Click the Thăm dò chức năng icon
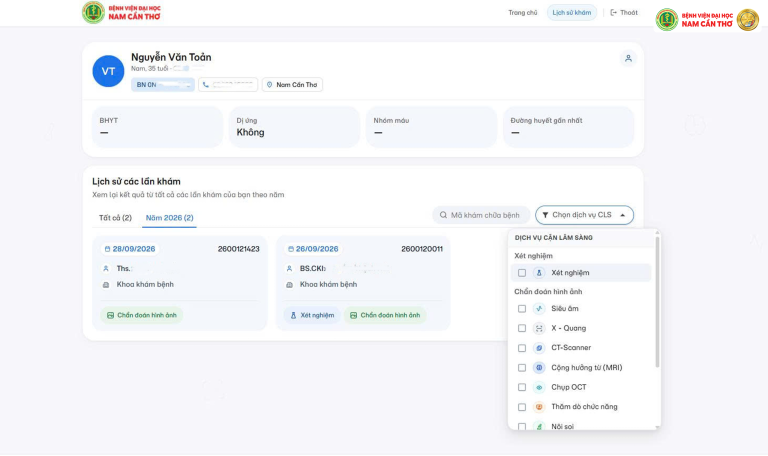Viewport: 768px width, 456px height. [539, 407]
